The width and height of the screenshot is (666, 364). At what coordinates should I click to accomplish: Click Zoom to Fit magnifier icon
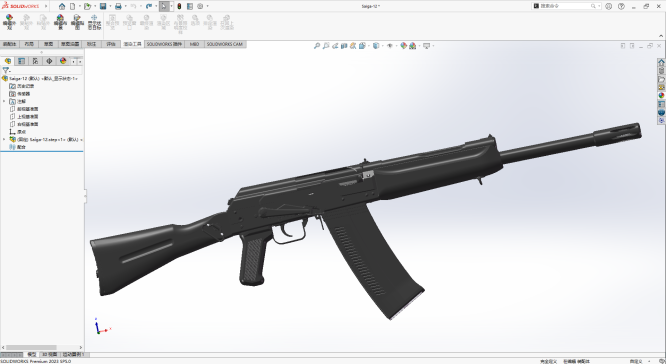317,46
